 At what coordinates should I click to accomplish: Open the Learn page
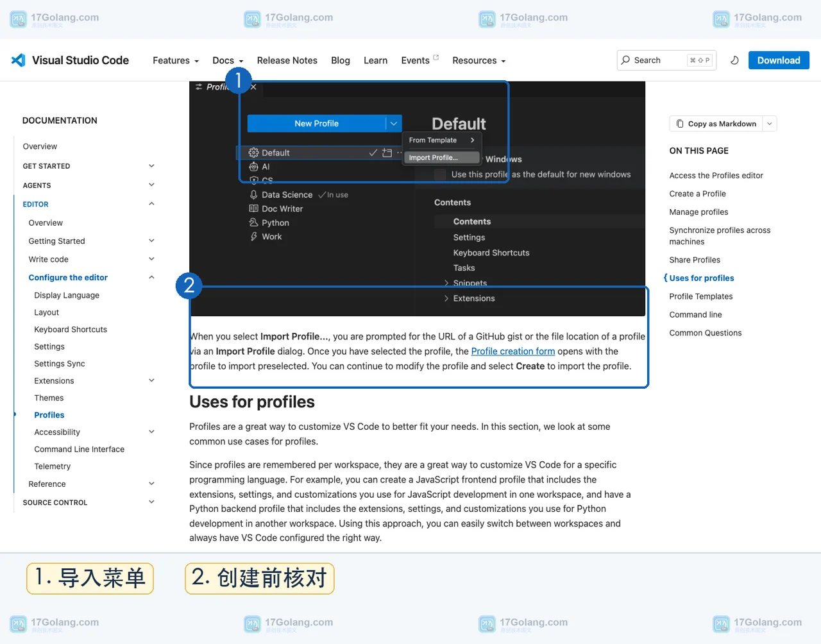pos(375,60)
